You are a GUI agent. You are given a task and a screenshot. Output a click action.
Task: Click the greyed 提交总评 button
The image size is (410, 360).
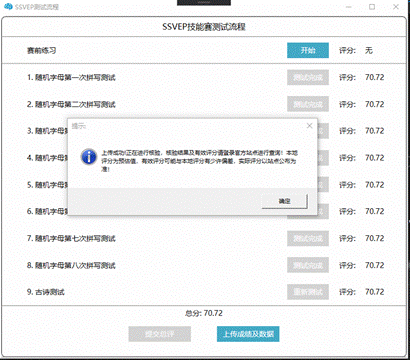160,334
